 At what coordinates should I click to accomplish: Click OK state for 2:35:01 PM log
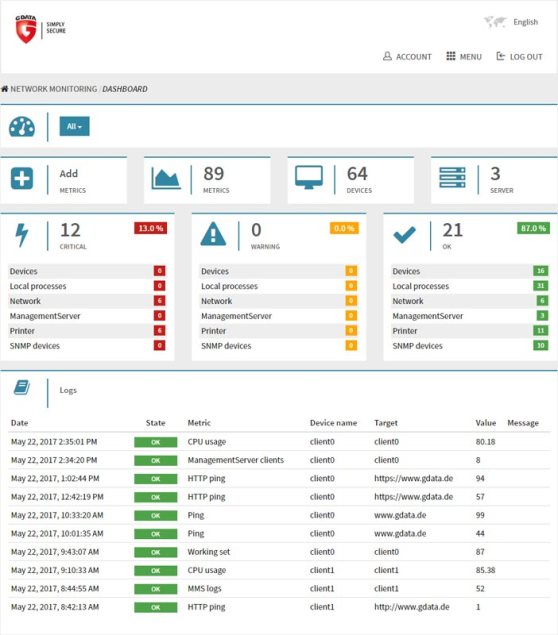(x=155, y=442)
